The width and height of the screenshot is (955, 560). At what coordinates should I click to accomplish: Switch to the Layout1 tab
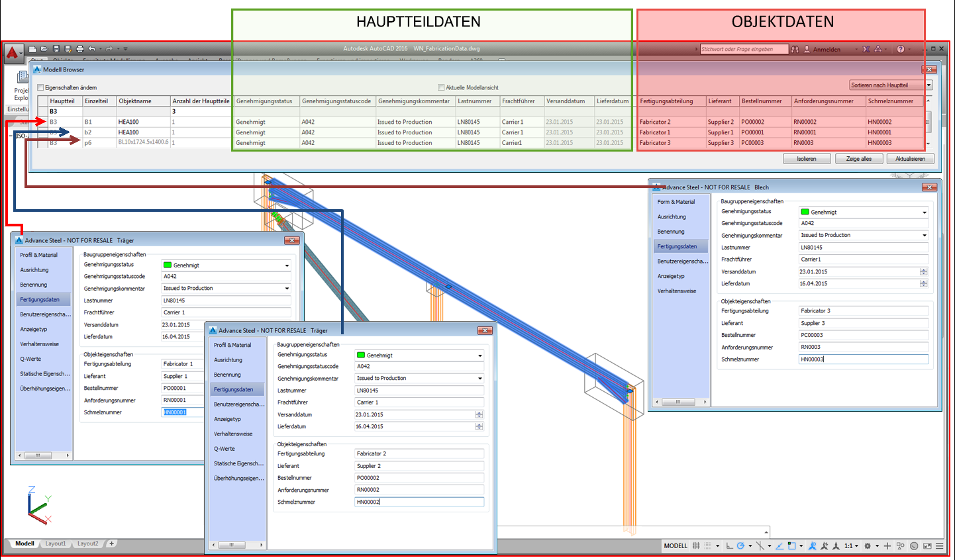(56, 543)
